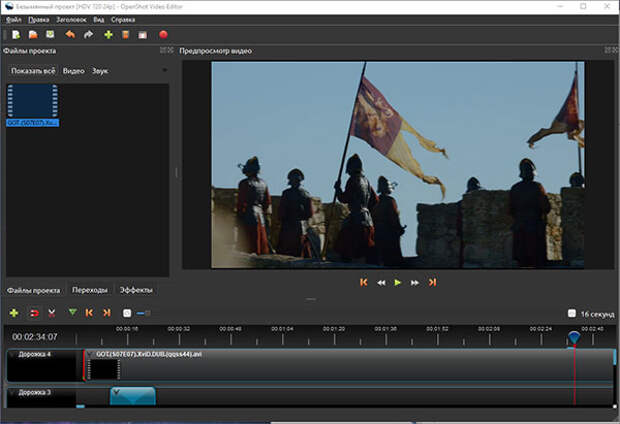The image size is (620, 424).
Task: Click the splitter handle between files and preview
Action: 176,172
